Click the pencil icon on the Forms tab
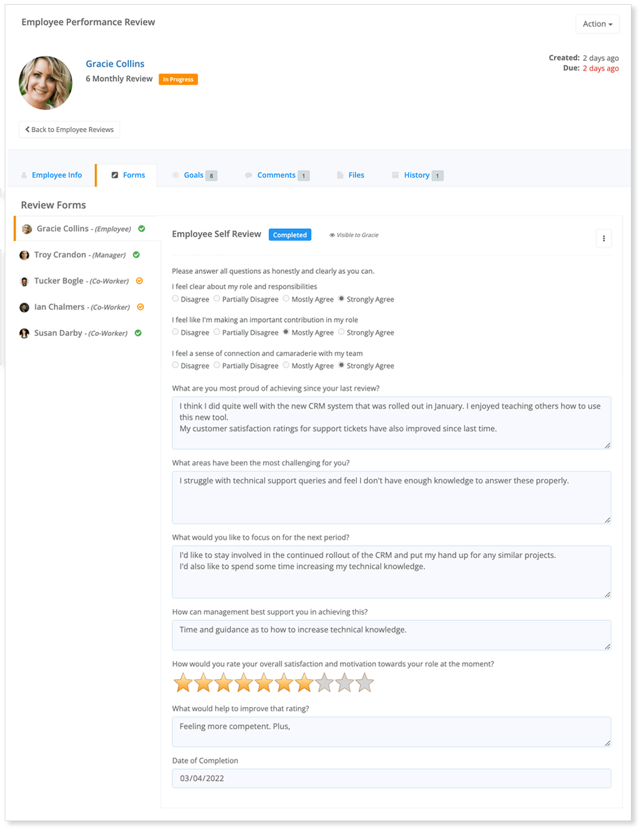The image size is (644, 836). point(115,175)
